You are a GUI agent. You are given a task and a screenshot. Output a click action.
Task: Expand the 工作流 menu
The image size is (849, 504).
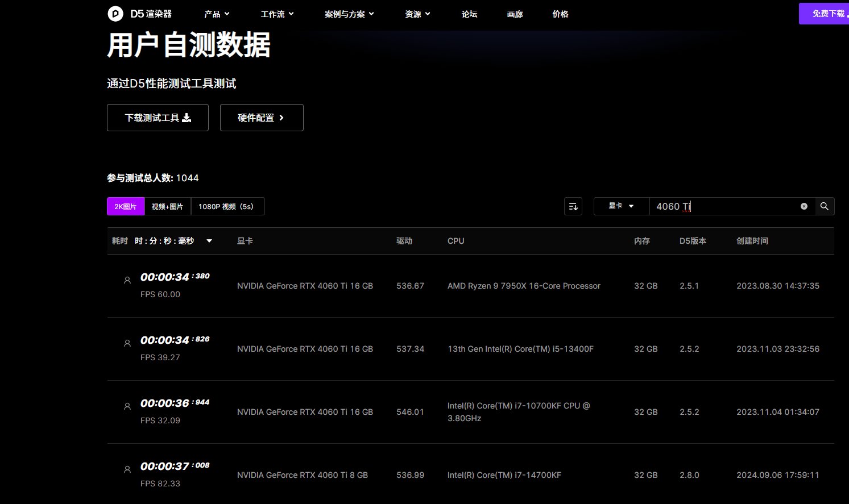pyautogui.click(x=277, y=14)
